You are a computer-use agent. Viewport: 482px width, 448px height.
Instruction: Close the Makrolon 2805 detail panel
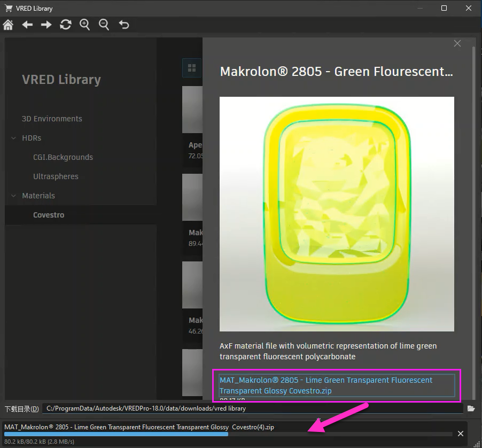[x=457, y=43]
